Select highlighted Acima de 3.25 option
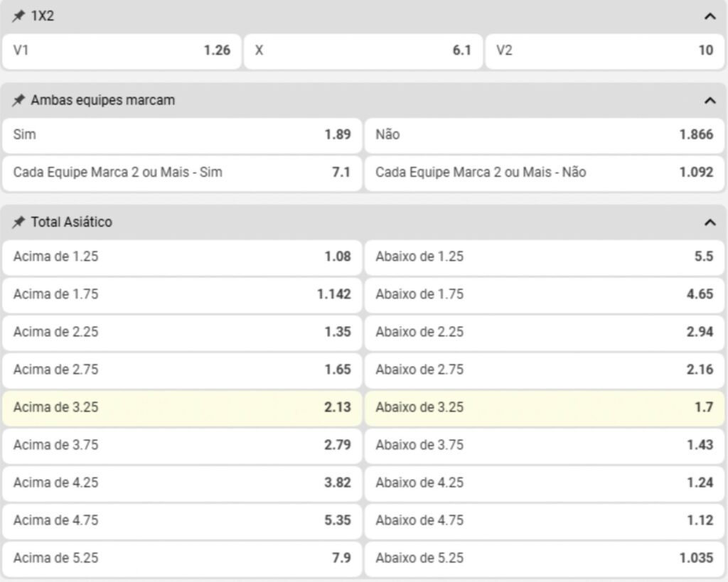The width and height of the screenshot is (728, 582). [x=182, y=408]
